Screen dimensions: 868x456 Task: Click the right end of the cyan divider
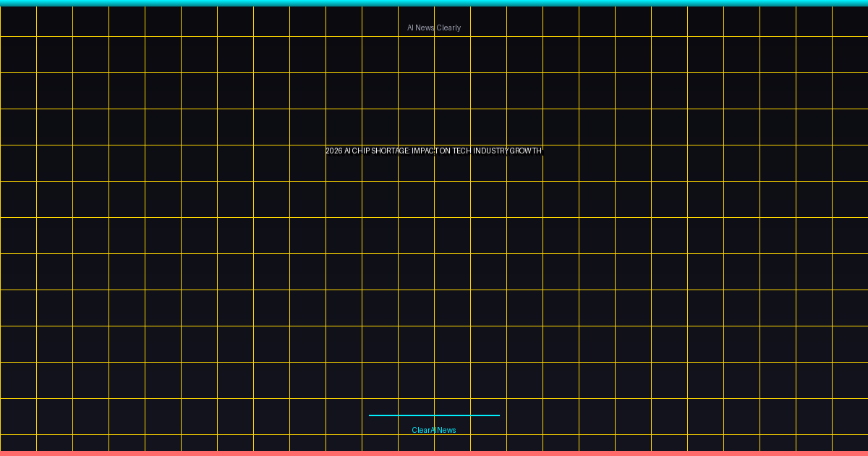point(497,415)
